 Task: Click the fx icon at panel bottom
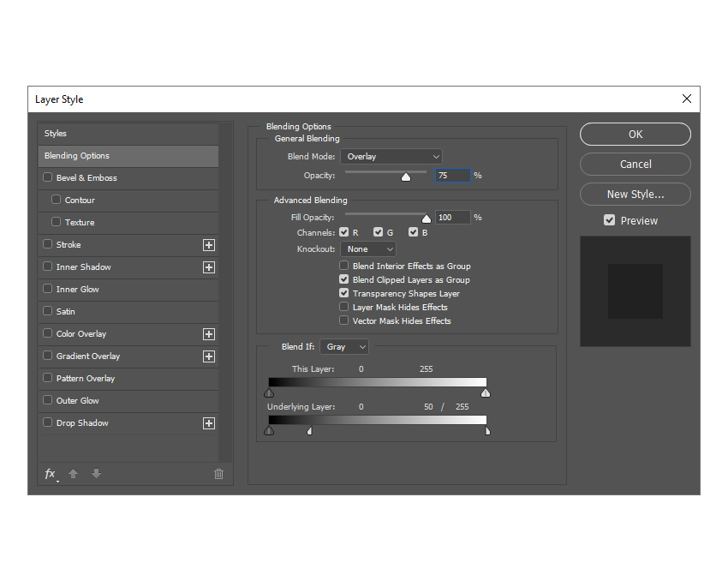coord(49,473)
